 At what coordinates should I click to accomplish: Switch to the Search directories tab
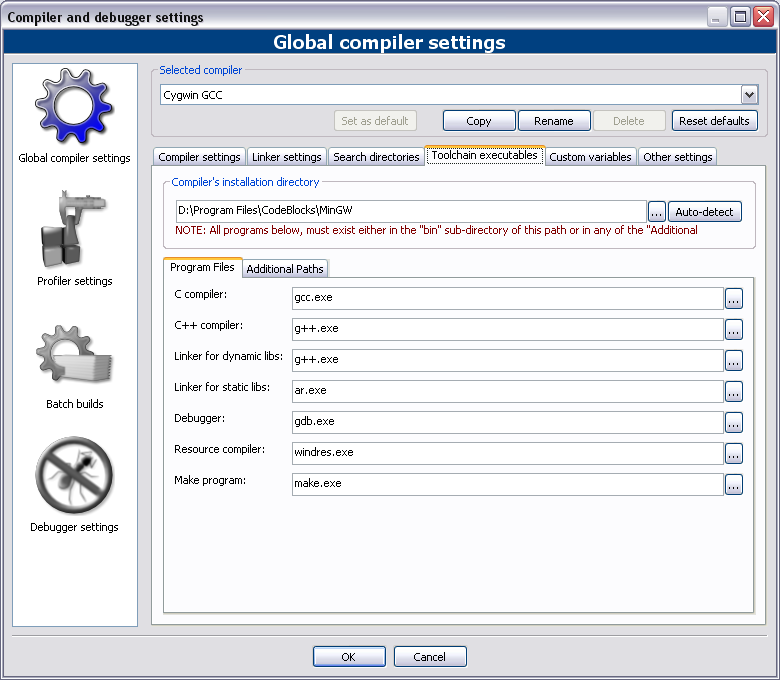[376, 157]
